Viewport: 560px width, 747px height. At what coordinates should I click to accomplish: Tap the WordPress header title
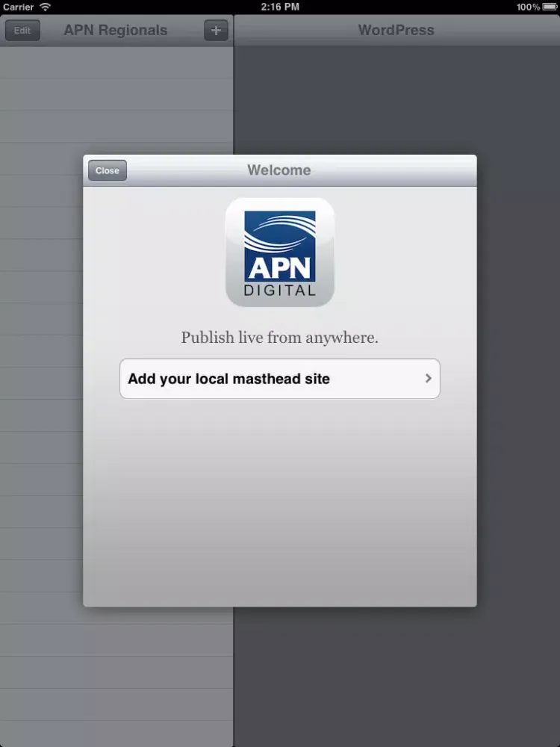point(396,30)
